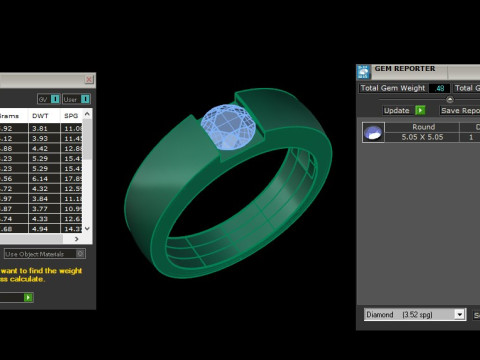480x360 pixels.
Task: Click the round gem thumbnail in Gem Reporter
Action: [373, 132]
